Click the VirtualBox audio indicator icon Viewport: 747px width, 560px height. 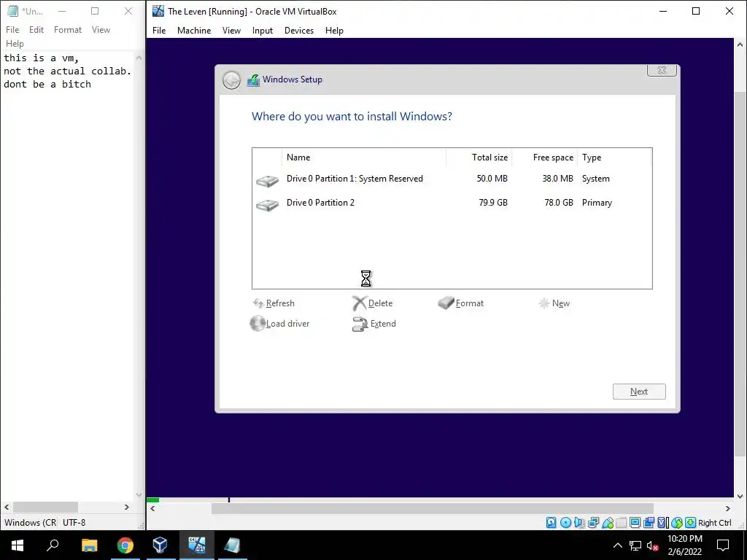(x=579, y=522)
